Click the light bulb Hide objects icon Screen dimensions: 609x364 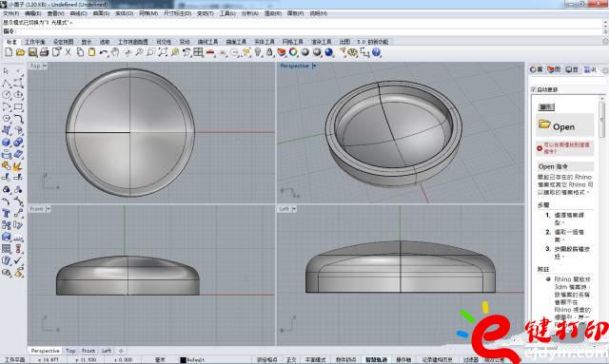pos(258,52)
